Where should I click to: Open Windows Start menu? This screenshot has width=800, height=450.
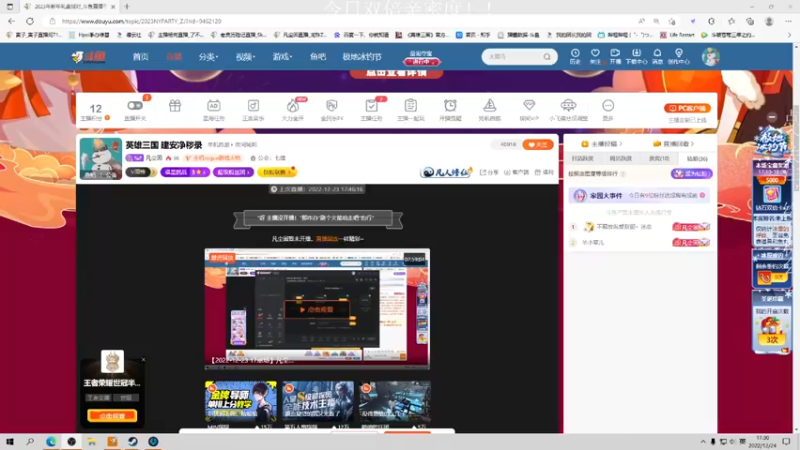pyautogui.click(x=10, y=441)
